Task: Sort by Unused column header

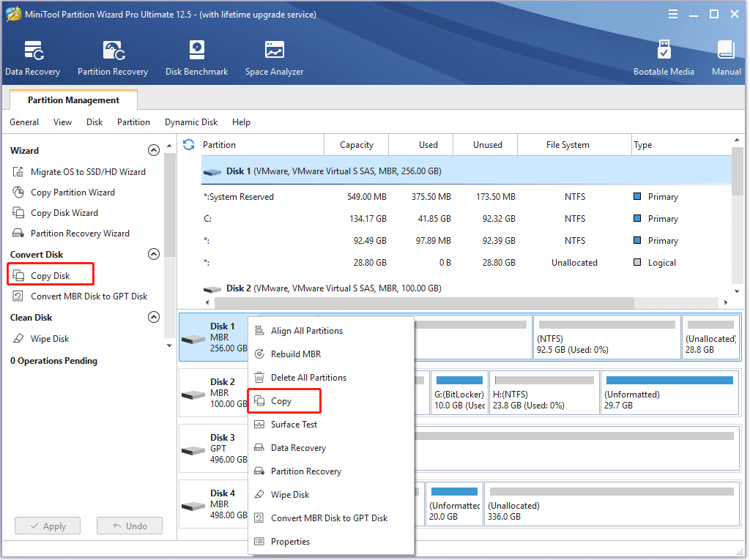Action: (486, 144)
